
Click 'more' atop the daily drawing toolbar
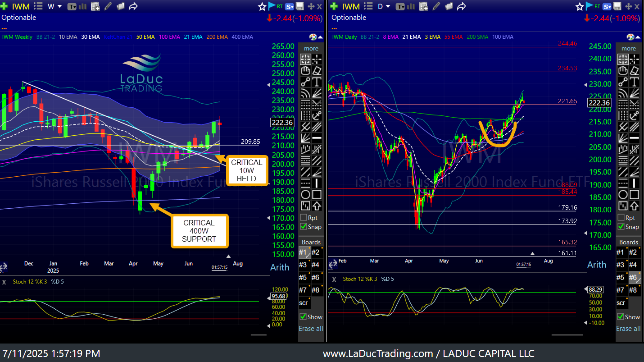[x=629, y=48]
